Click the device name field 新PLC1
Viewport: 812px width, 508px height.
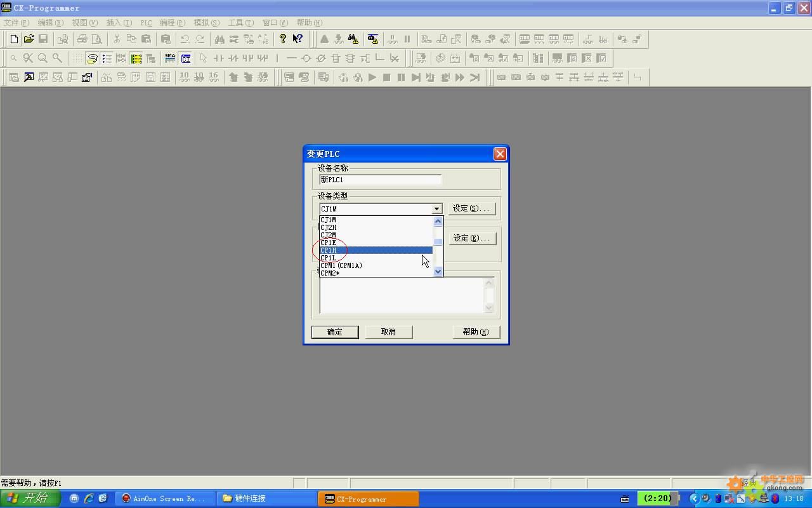pyautogui.click(x=381, y=180)
